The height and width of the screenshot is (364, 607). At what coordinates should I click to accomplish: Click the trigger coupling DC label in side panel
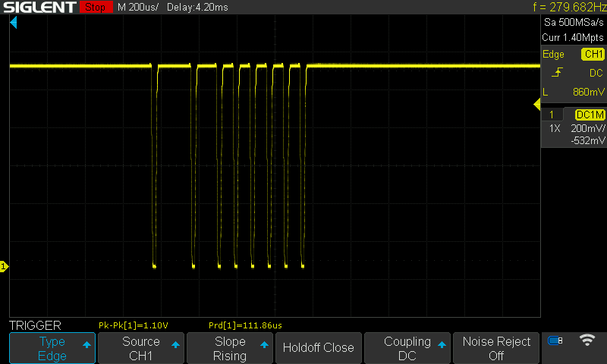(596, 73)
